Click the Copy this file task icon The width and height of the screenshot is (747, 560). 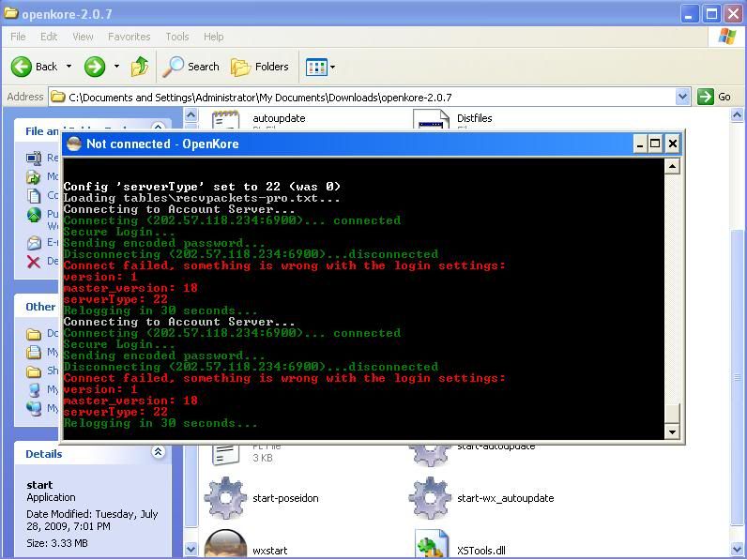(34, 196)
